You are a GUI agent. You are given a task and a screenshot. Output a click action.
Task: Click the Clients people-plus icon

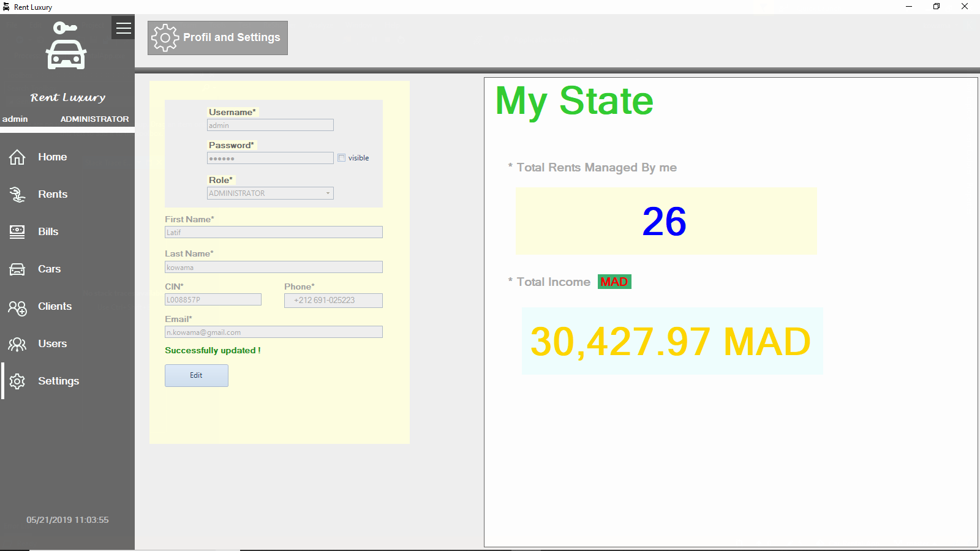tap(17, 307)
